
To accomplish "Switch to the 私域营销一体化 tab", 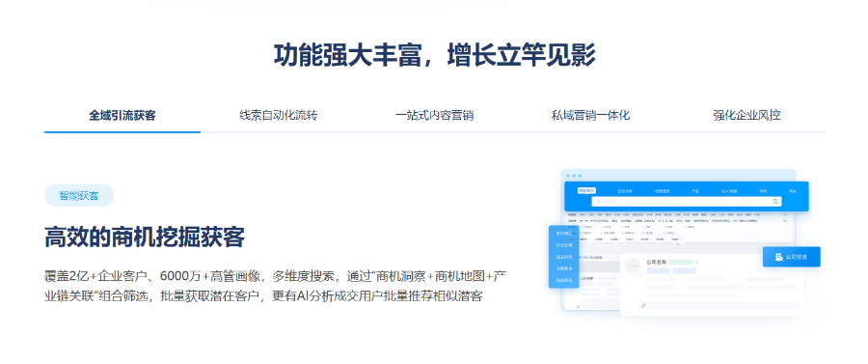I will 590,116.
